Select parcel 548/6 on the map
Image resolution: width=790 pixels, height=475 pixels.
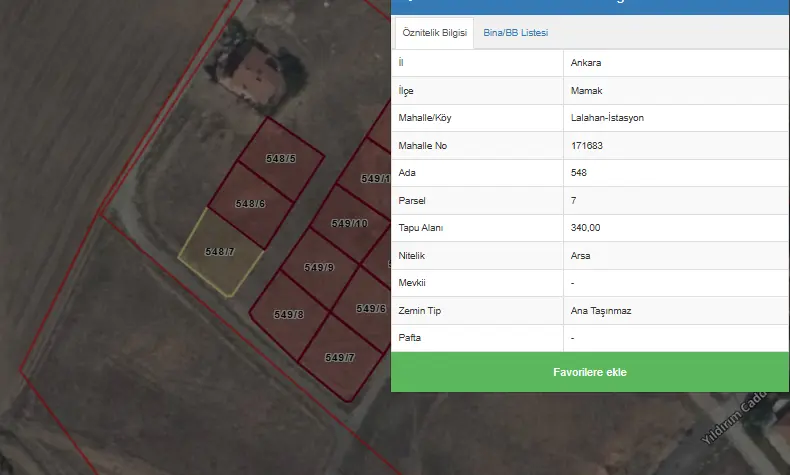point(250,203)
